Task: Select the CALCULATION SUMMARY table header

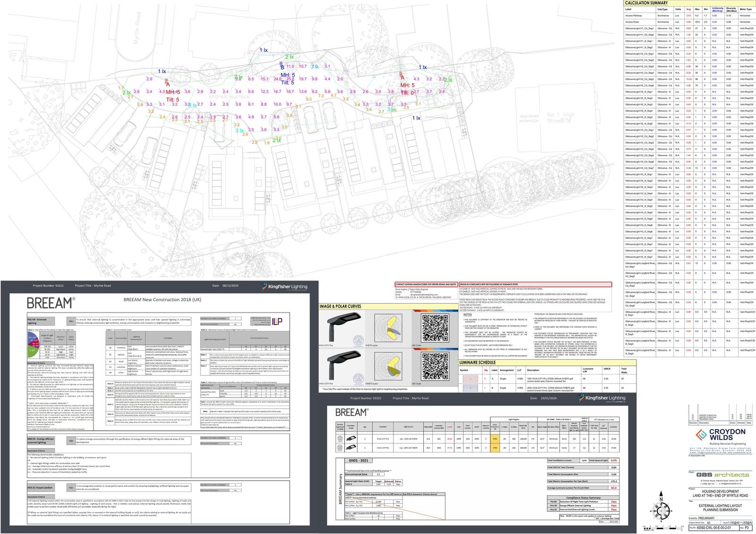Action: [646, 3]
